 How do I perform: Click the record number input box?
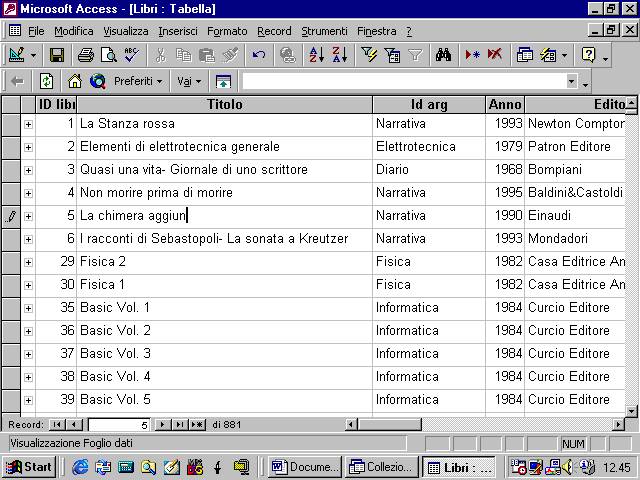[x=119, y=425]
